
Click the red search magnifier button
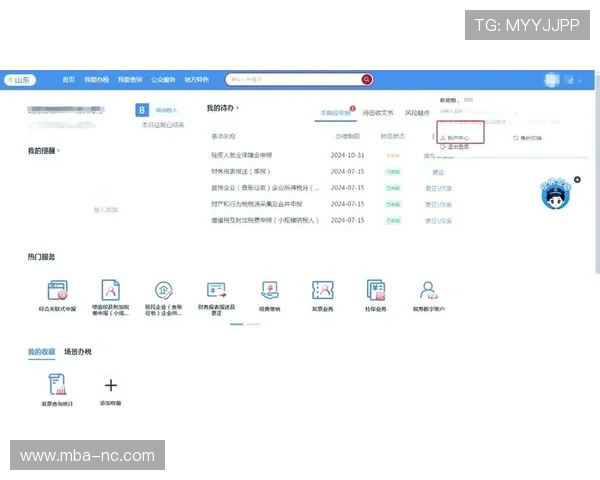click(367, 80)
